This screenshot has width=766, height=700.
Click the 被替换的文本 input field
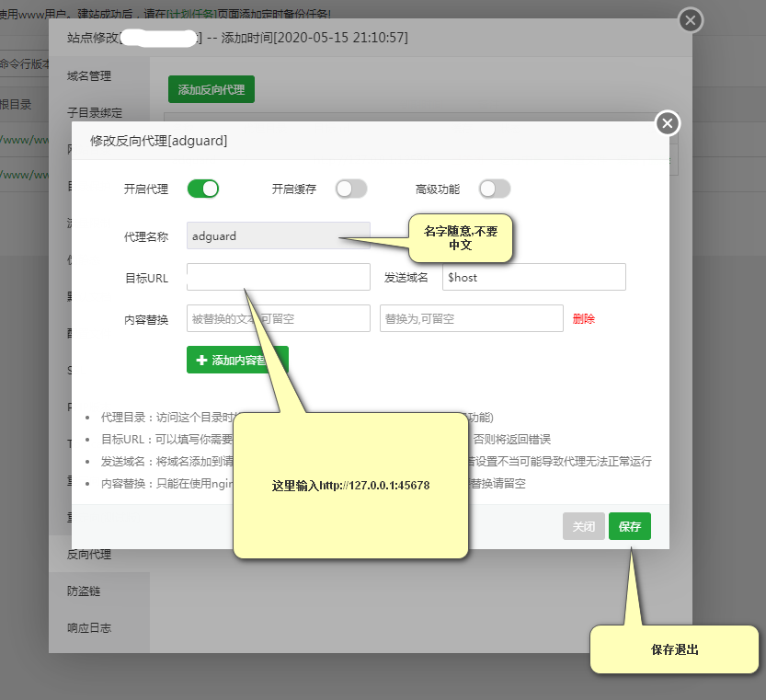point(278,318)
